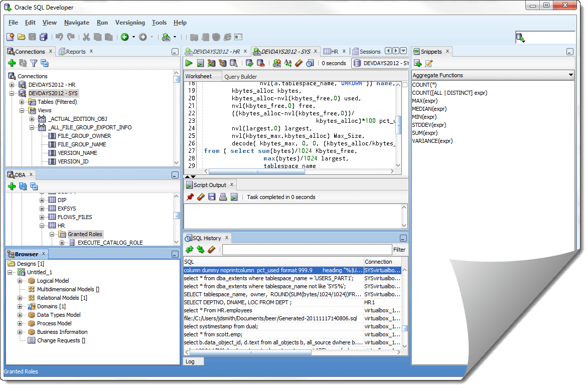Click the Edit Snippets pencil icon
This screenshot has height=388, width=588.
pyautogui.click(x=428, y=63)
